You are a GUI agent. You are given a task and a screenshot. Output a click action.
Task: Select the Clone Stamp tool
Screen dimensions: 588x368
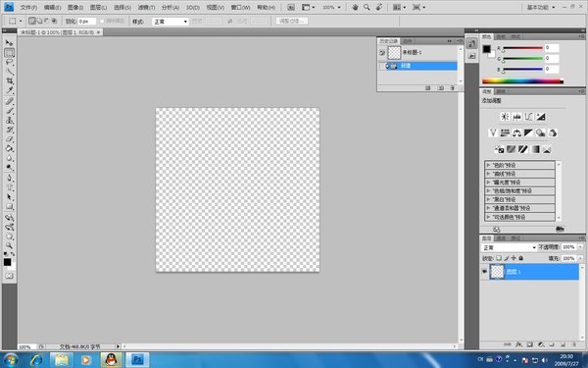tap(10, 120)
